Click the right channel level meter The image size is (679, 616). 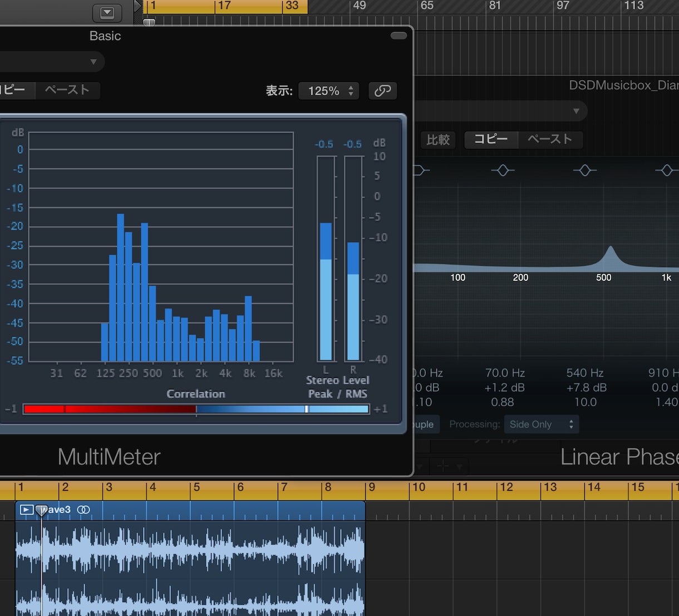coord(353,259)
